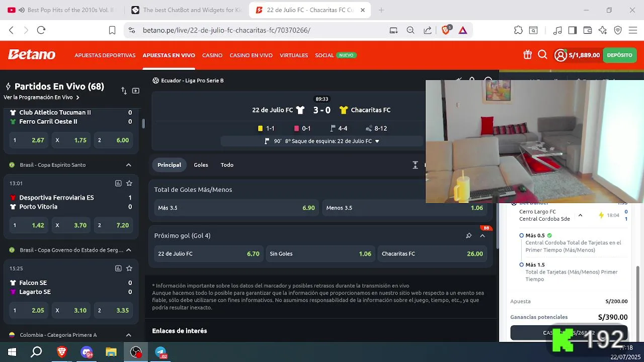644x362 pixels.
Task: Open the Apuestas Deportivas menu
Action: click(105, 55)
